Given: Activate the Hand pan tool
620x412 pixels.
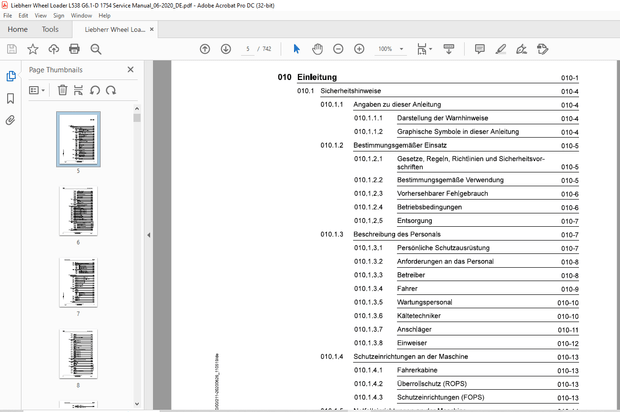Looking at the screenshot, I should [x=318, y=49].
